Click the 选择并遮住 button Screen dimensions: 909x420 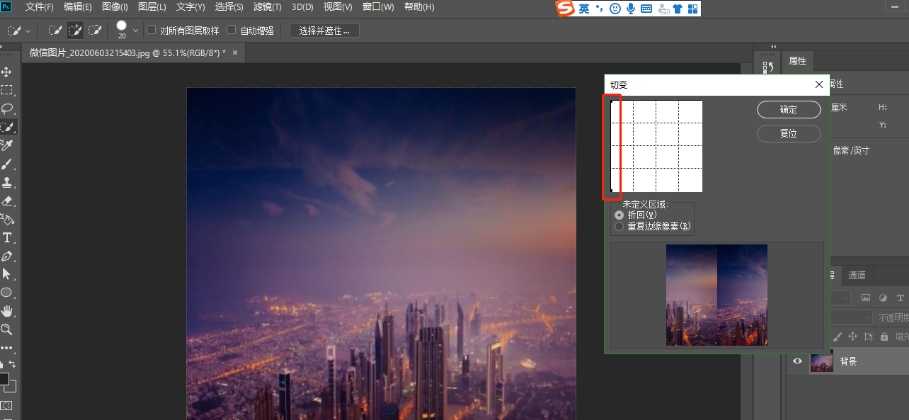(324, 30)
